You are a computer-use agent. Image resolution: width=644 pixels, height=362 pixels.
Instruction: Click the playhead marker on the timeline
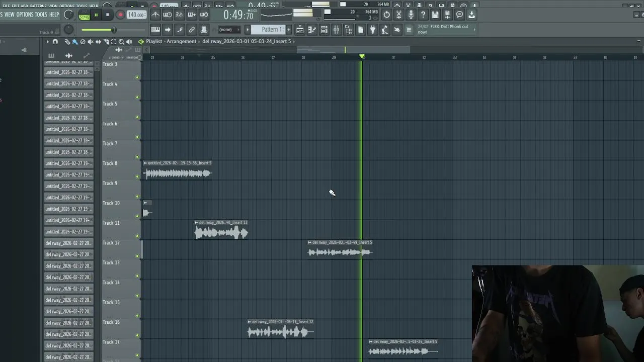[362, 57]
